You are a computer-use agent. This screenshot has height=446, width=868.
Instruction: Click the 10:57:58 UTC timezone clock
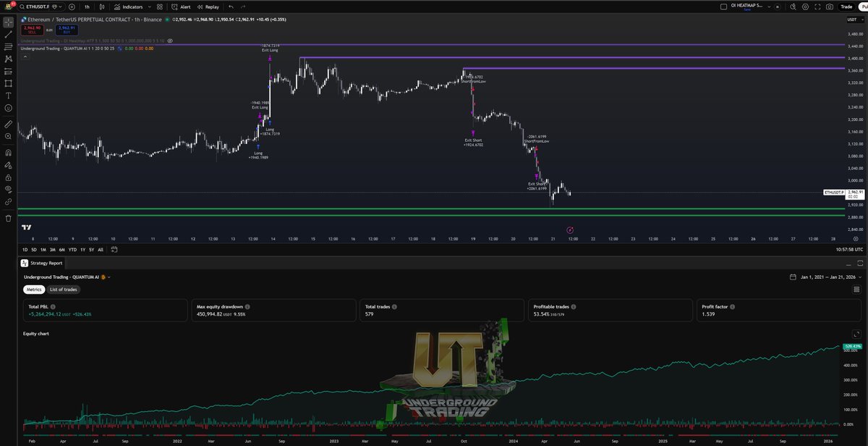tap(848, 249)
